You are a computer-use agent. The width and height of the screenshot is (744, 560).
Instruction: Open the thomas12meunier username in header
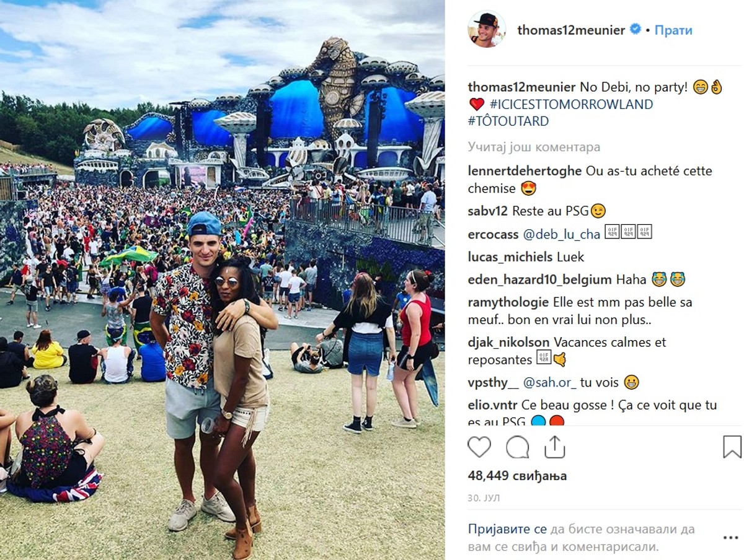[x=571, y=30]
